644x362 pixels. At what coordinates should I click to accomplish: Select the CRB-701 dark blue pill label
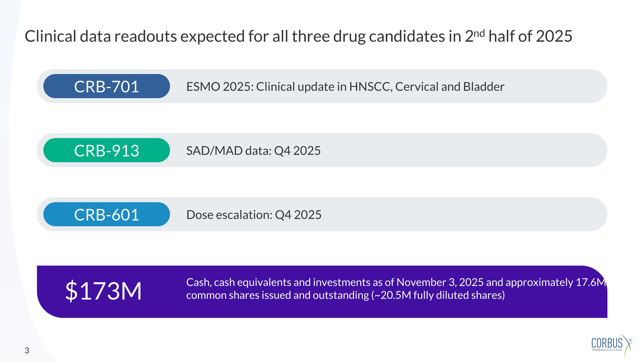106,86
